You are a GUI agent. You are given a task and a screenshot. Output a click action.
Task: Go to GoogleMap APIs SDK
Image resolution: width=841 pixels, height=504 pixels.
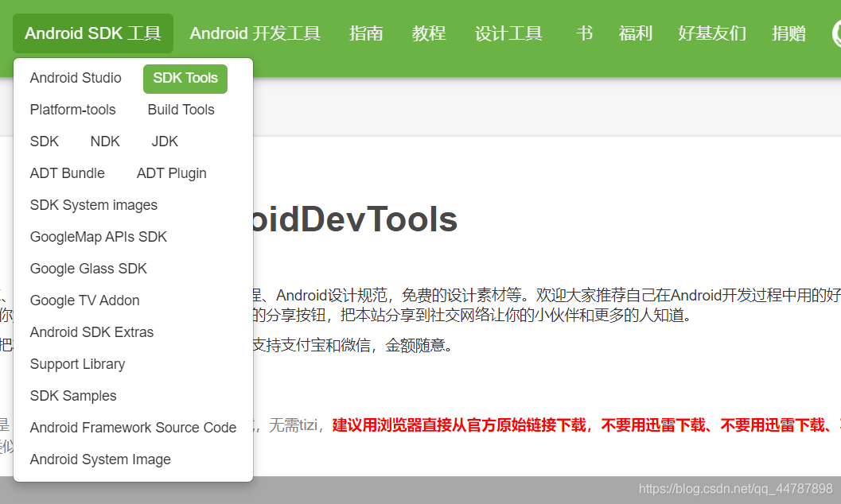[x=99, y=237]
